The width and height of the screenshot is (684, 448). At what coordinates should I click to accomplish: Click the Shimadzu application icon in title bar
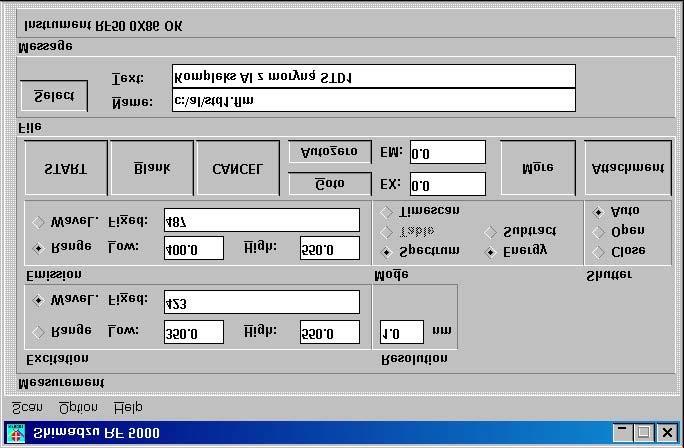tap(16, 434)
